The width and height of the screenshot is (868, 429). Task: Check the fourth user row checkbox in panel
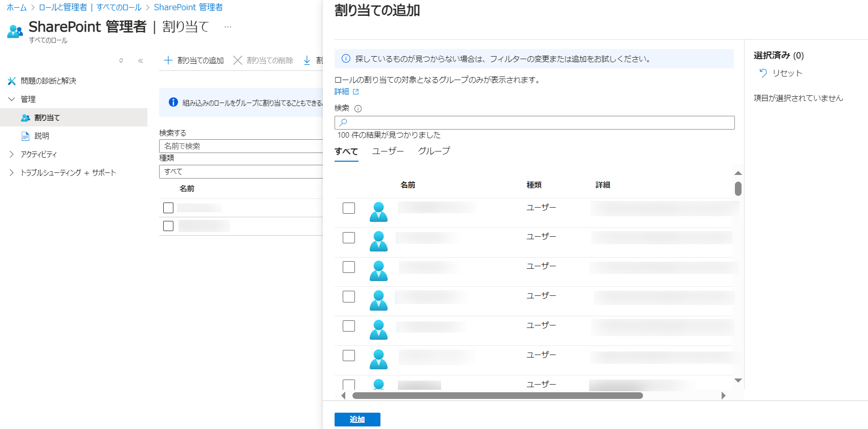tap(349, 297)
